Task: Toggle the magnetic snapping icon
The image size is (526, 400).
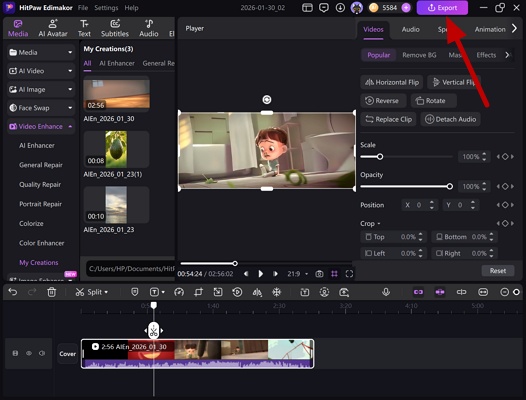Action: pos(440,292)
